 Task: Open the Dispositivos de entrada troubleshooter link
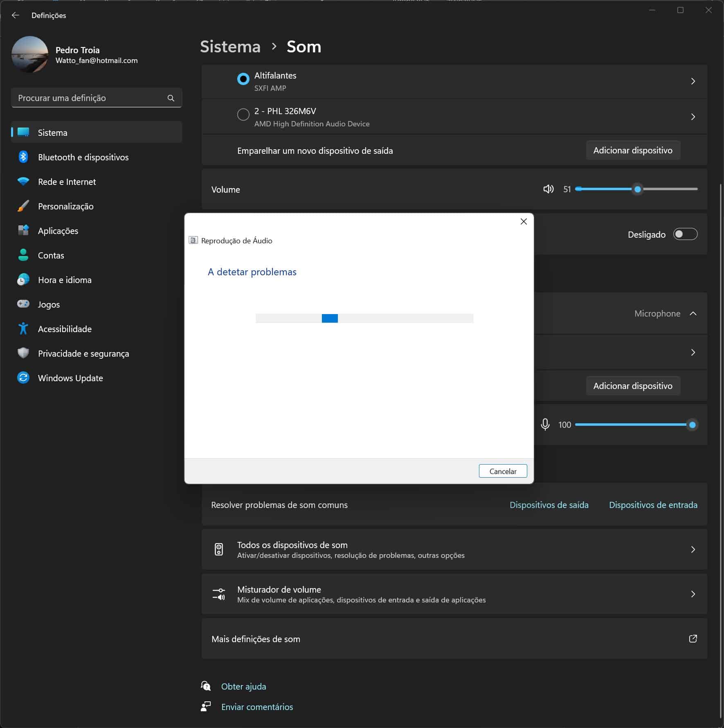pos(653,505)
